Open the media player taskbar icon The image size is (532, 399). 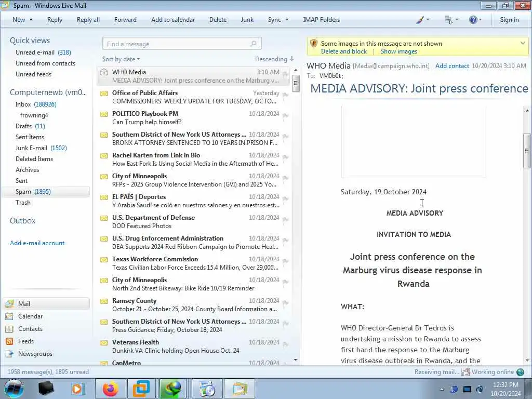click(77, 389)
